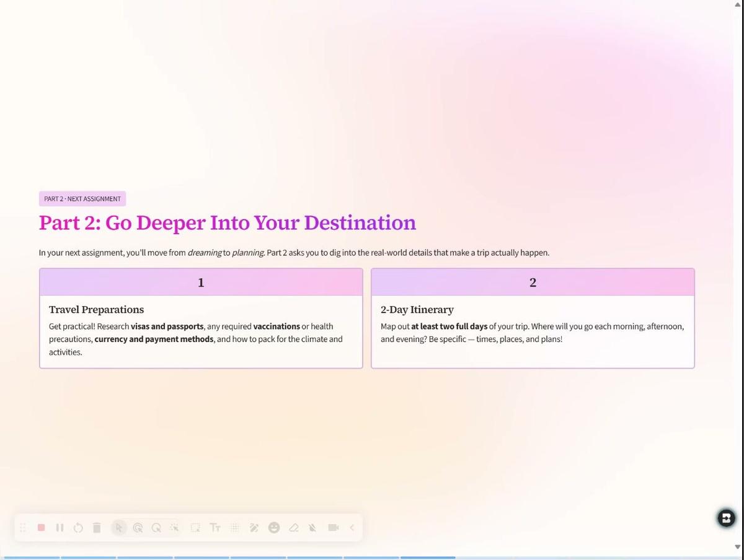Image resolution: width=744 pixels, height=560 pixels.
Task: Delete the recording via trash icon
Action: coord(97,528)
